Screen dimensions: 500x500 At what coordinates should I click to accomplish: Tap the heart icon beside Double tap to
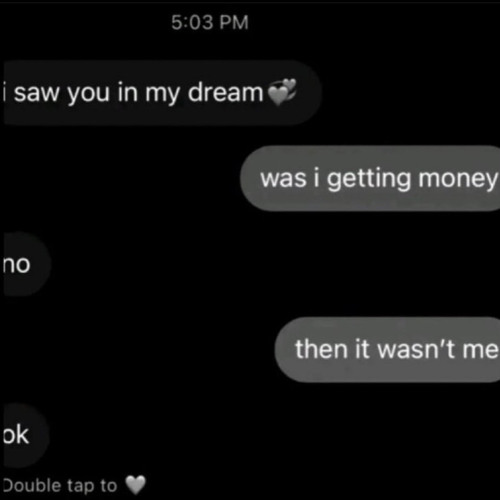(136, 485)
